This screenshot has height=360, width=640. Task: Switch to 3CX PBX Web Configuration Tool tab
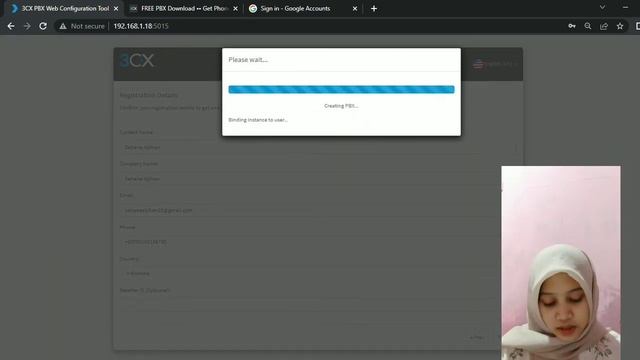[x=65, y=9]
